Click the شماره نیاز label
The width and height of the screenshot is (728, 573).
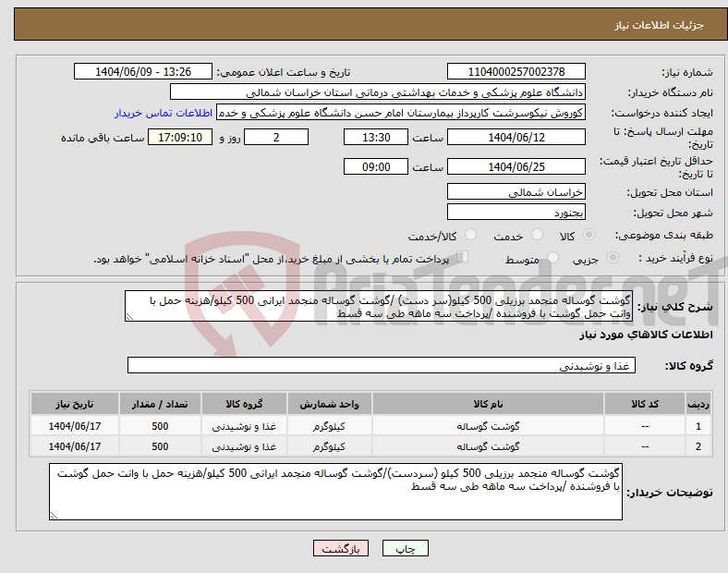pos(686,72)
